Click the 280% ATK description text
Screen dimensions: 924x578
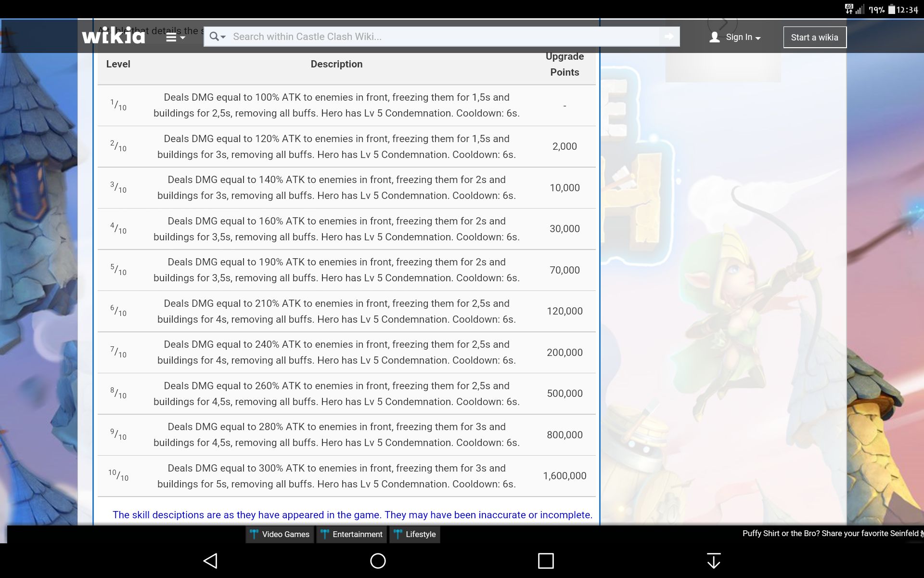tap(336, 434)
